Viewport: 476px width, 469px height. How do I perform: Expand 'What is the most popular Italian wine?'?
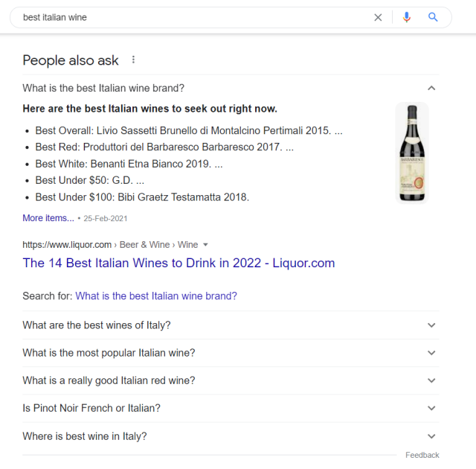click(431, 353)
